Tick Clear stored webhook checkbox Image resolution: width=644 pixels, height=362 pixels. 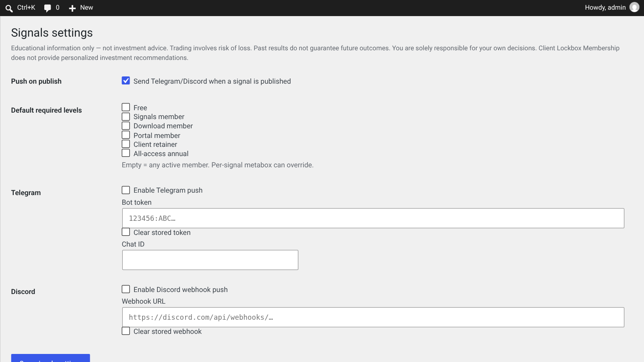point(126,331)
